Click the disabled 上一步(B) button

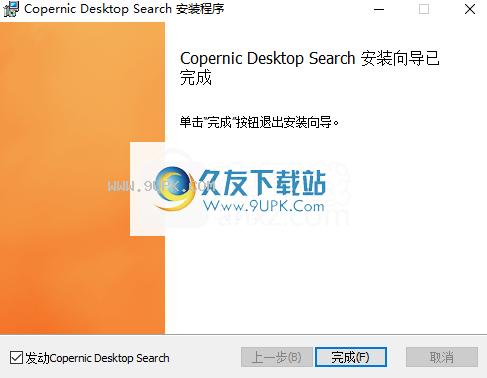[x=277, y=357]
